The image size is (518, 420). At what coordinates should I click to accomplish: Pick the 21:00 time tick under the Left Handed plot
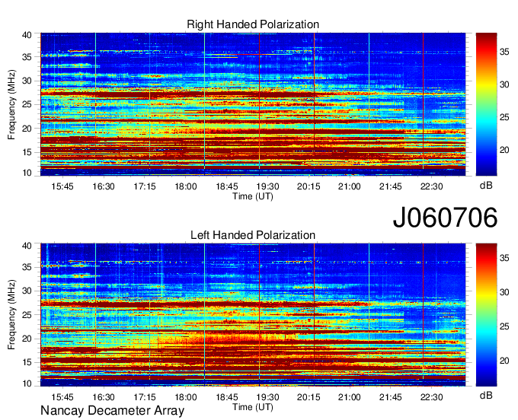pyautogui.click(x=349, y=397)
